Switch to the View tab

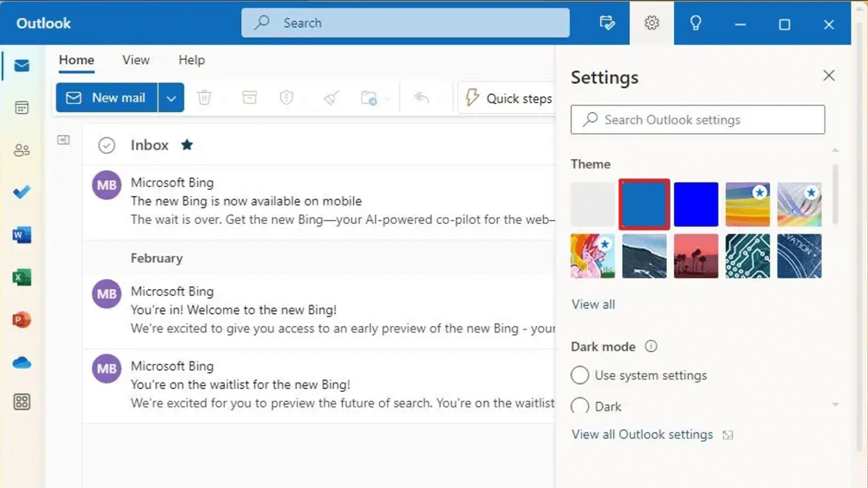(x=136, y=60)
